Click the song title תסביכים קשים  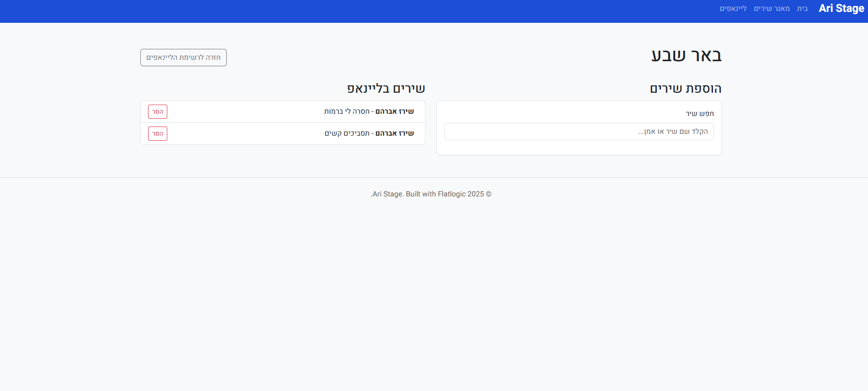347,133
